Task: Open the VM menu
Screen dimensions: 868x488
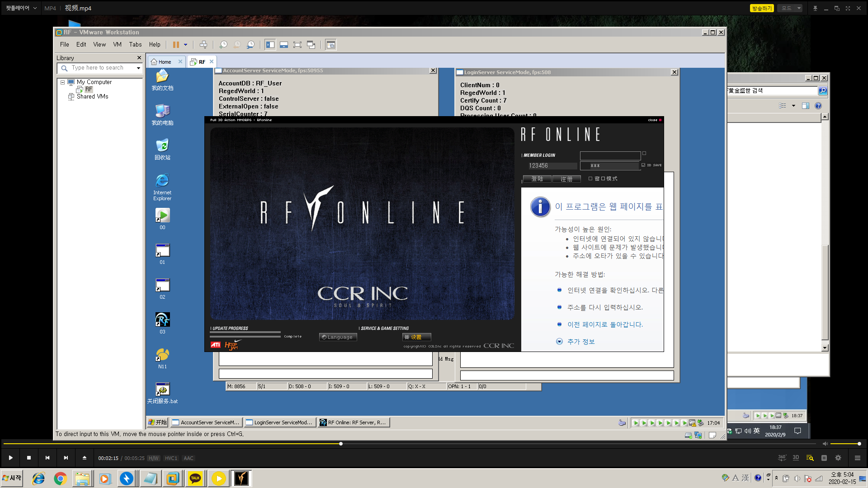Action: coord(117,45)
